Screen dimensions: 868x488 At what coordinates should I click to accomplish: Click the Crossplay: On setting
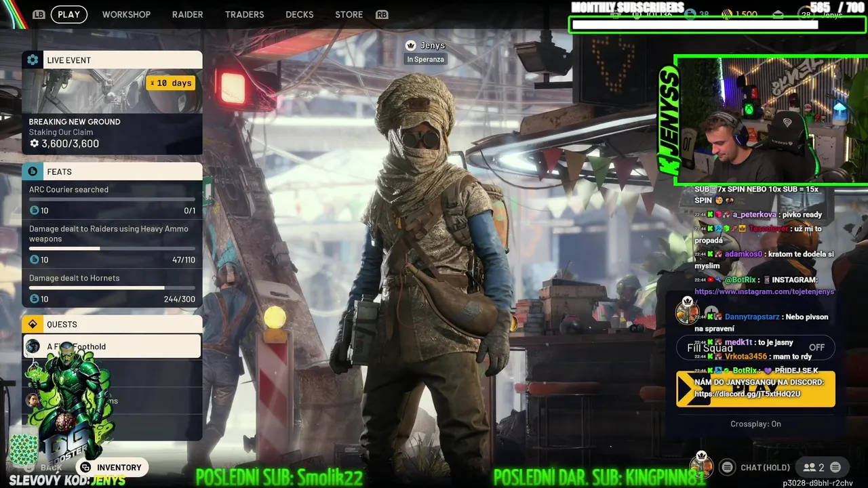click(755, 424)
